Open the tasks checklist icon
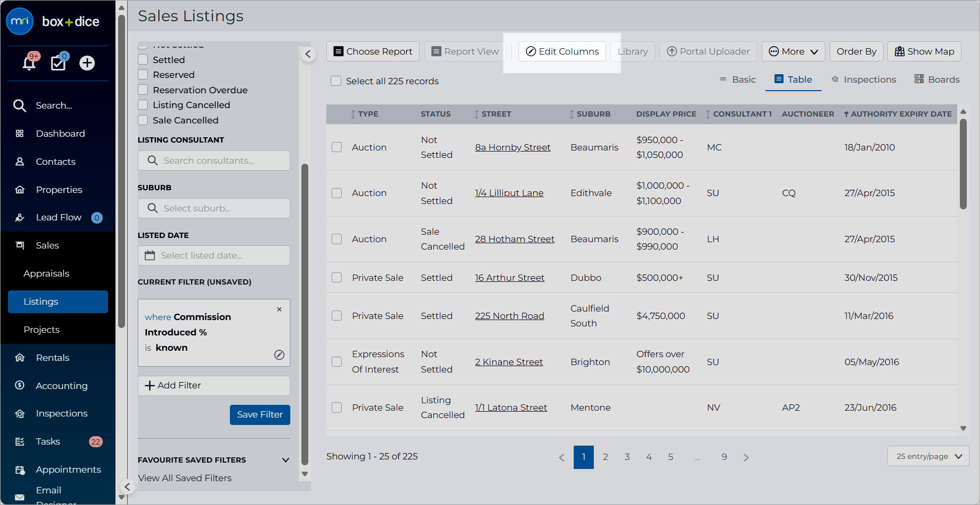 click(x=58, y=63)
